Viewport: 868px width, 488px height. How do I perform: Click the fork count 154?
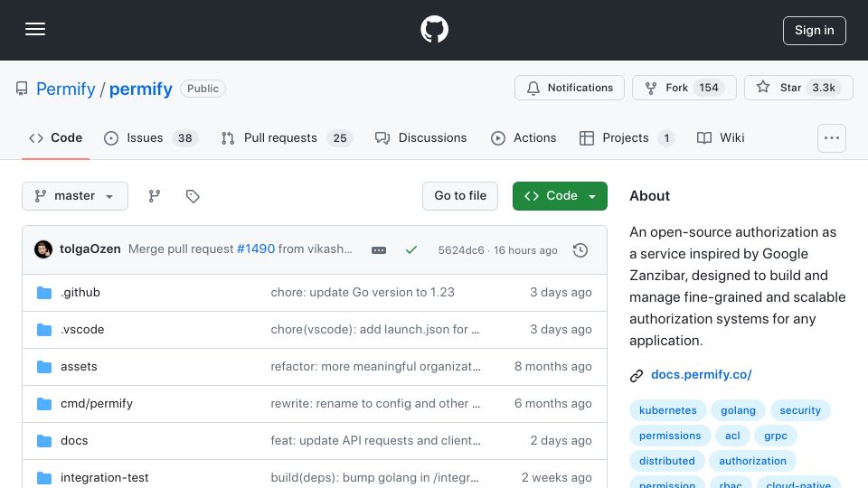[709, 88]
